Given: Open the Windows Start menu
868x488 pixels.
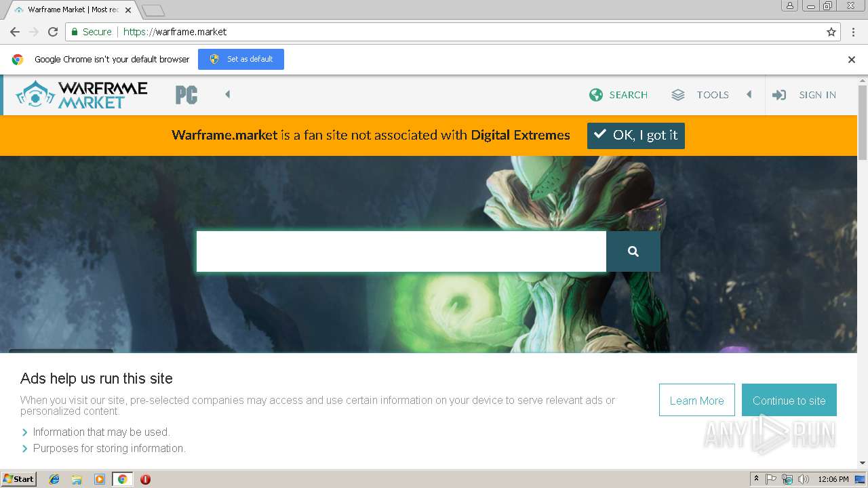Looking at the screenshot, I should pos(19,479).
